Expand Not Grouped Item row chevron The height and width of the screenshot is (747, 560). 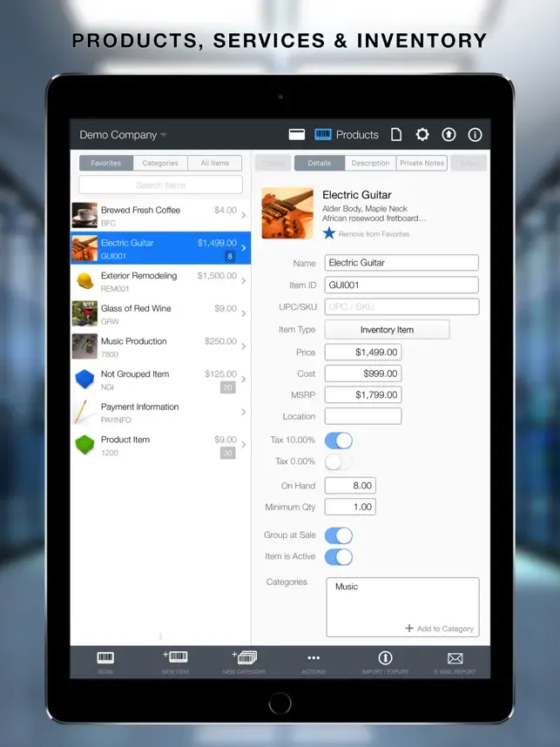(x=244, y=380)
